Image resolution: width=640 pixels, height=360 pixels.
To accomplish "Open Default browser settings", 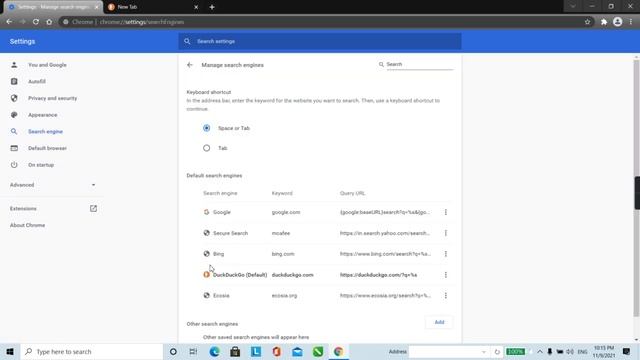I will click(x=47, y=148).
